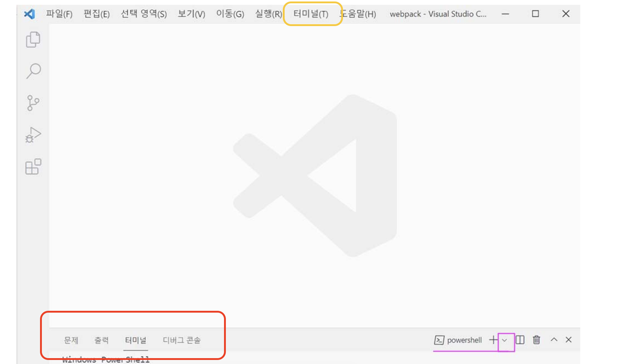
Task: Open the 선택 영역(S) menu
Action: (x=144, y=14)
